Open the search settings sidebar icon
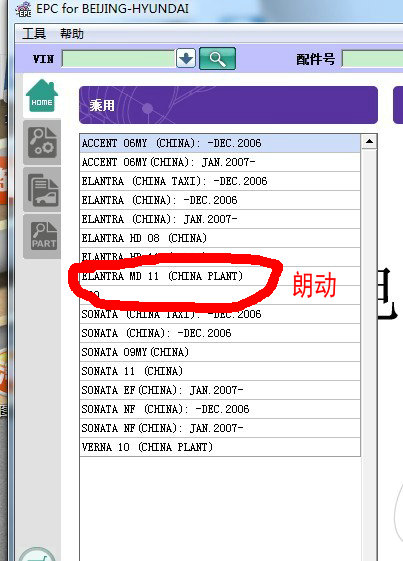This screenshot has height=561, width=403. pyautogui.click(x=42, y=142)
